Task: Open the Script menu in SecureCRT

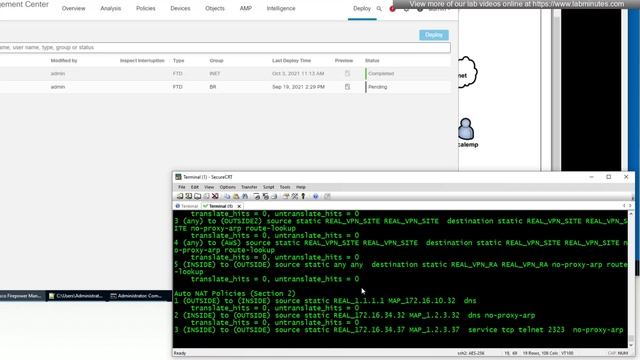Action: (268, 187)
